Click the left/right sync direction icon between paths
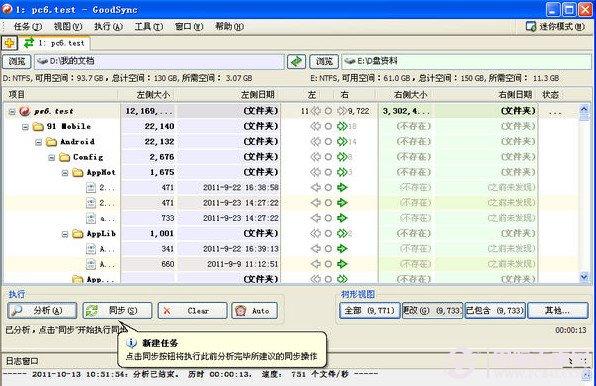 point(296,61)
